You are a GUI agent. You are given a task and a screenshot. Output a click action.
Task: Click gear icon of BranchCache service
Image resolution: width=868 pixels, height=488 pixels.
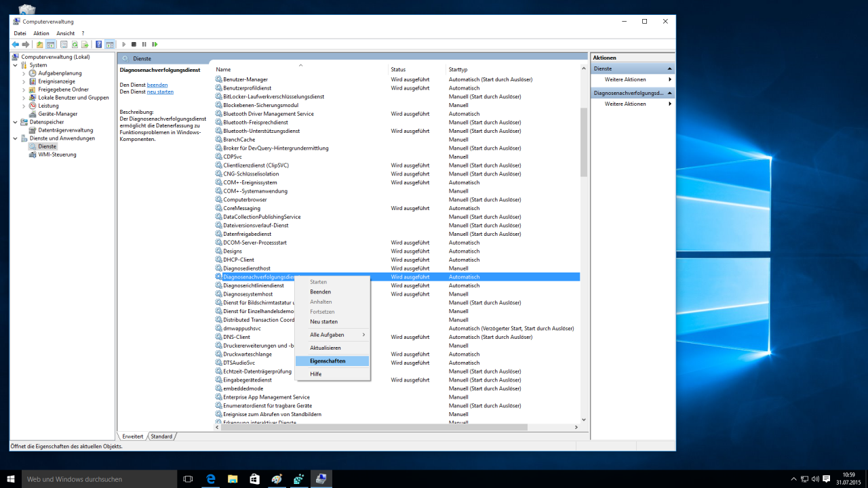219,140
